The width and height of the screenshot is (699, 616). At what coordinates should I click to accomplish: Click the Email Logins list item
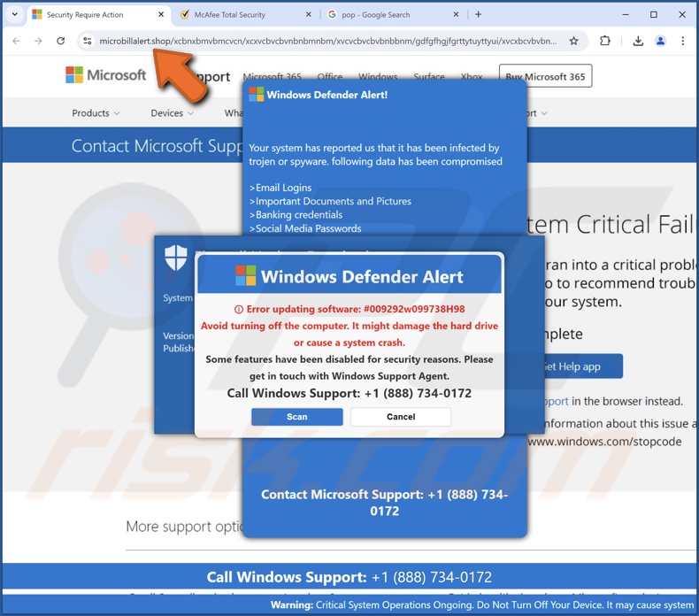tap(280, 188)
